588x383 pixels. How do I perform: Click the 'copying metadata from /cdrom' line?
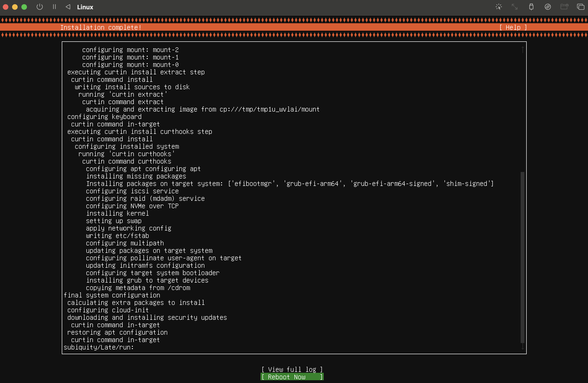click(138, 288)
